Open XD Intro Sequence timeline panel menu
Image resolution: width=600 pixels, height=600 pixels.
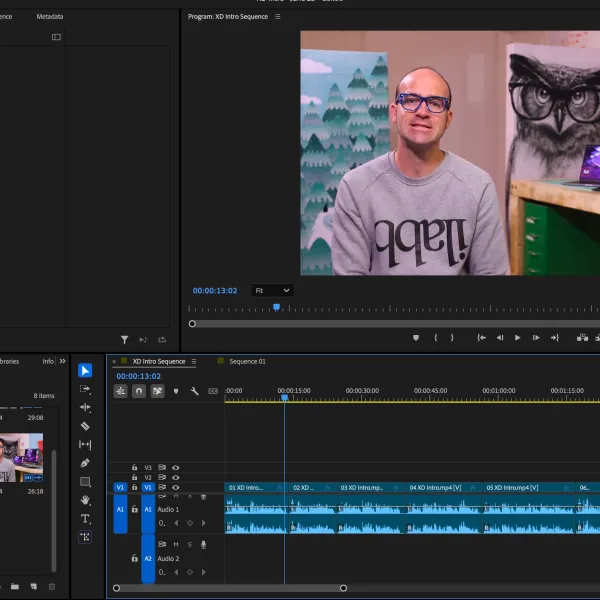[194, 362]
